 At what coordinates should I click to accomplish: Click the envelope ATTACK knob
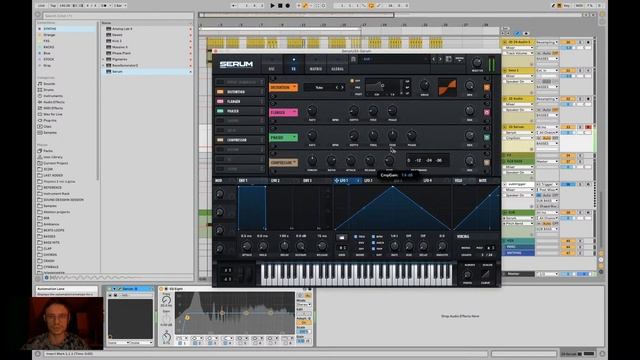pos(247,246)
